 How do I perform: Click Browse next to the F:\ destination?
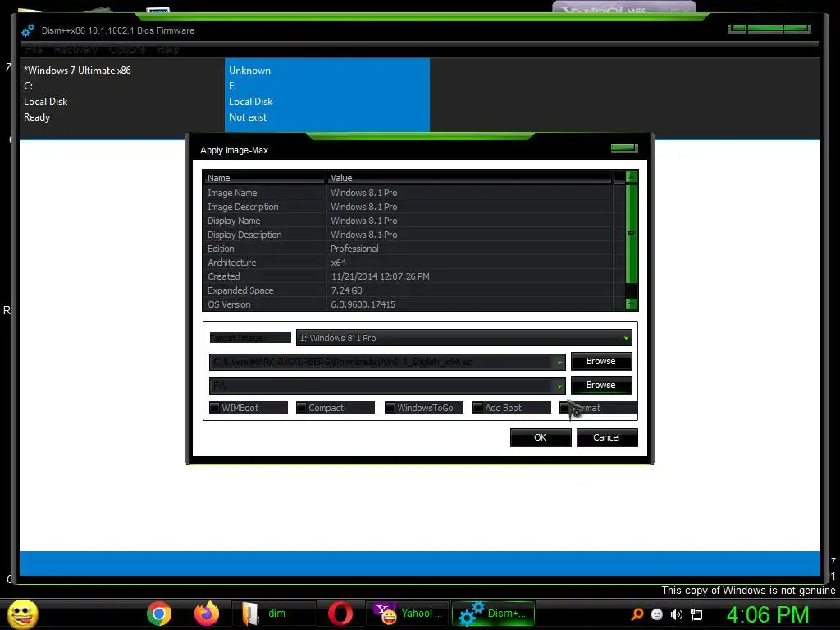[601, 385]
